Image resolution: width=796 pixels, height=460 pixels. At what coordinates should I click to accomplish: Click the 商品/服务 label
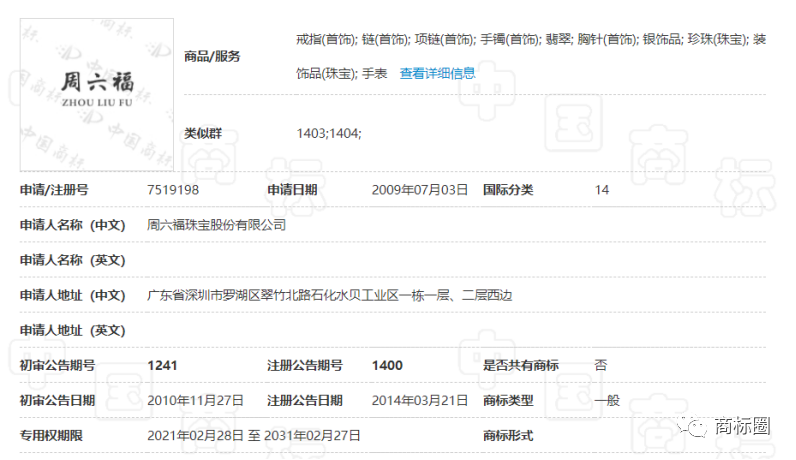[x=212, y=56]
